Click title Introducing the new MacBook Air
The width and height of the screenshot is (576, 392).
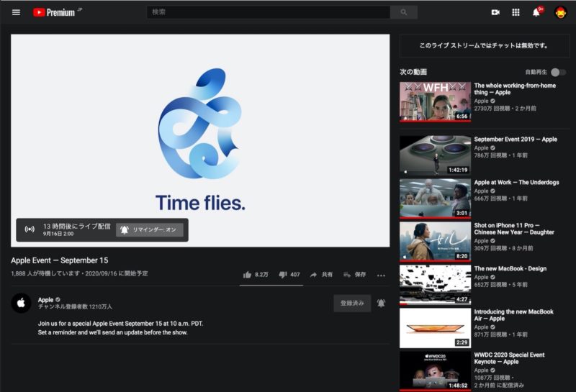pyautogui.click(x=513, y=315)
